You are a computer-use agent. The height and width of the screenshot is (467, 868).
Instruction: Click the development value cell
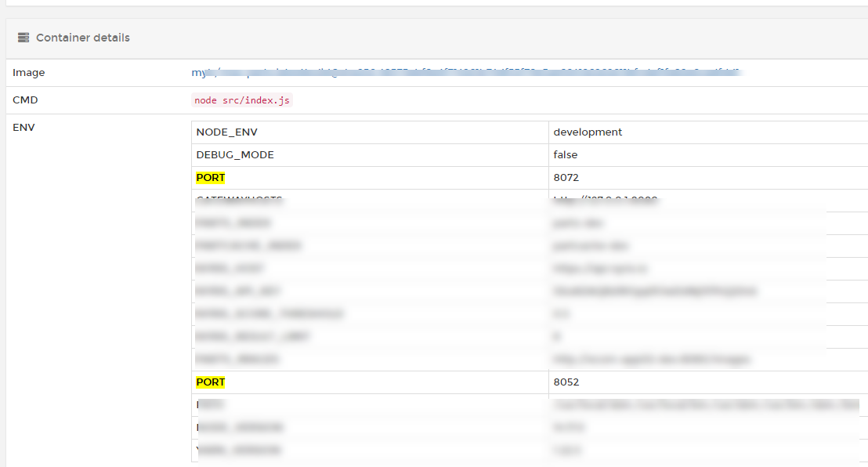click(588, 132)
